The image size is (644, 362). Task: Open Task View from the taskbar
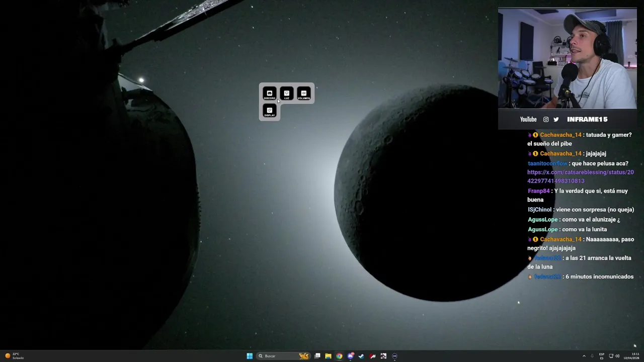coord(317,356)
